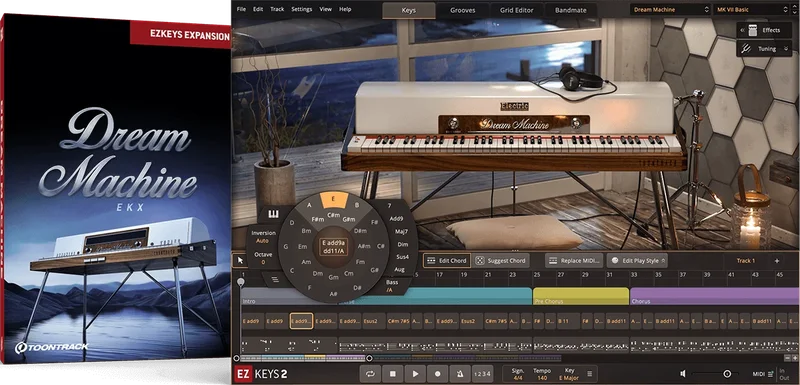Switch to the Grooves tab
Viewport: 800px width, 385px height.
pyautogui.click(x=463, y=10)
